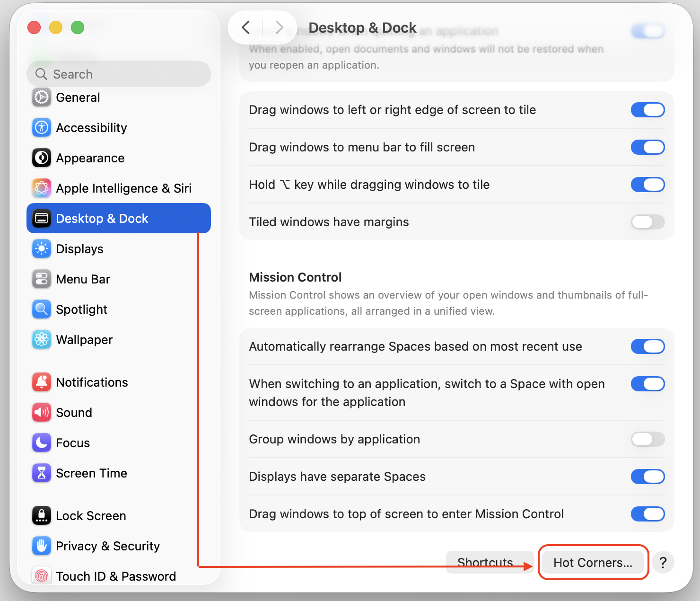Go forward with the right chevron

point(280,27)
